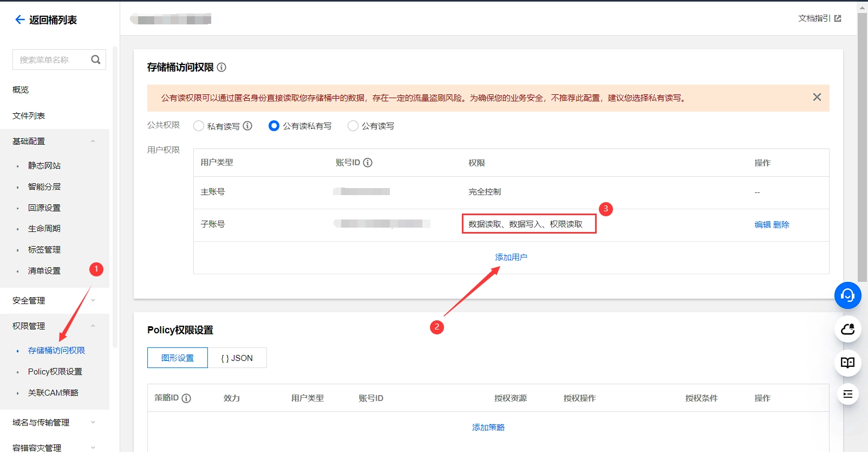This screenshot has width=868, height=452.
Task: Click the floating cloud assistant icon
Action: click(x=847, y=329)
